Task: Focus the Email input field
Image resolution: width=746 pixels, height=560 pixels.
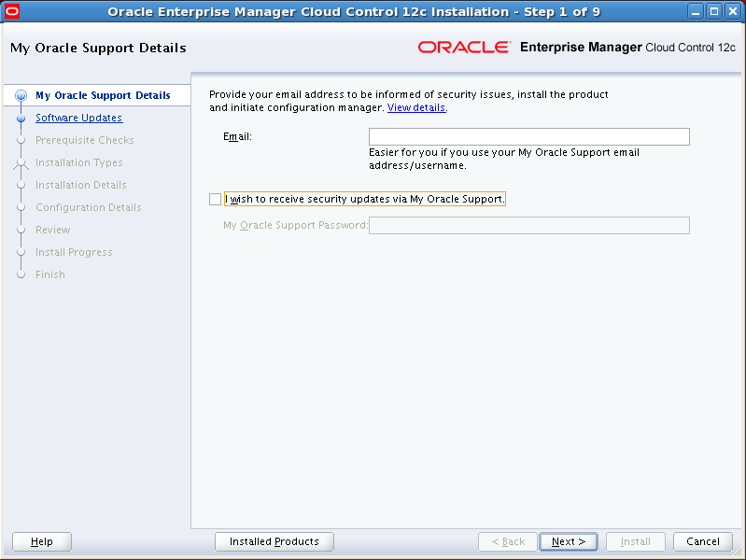Action: click(529, 136)
